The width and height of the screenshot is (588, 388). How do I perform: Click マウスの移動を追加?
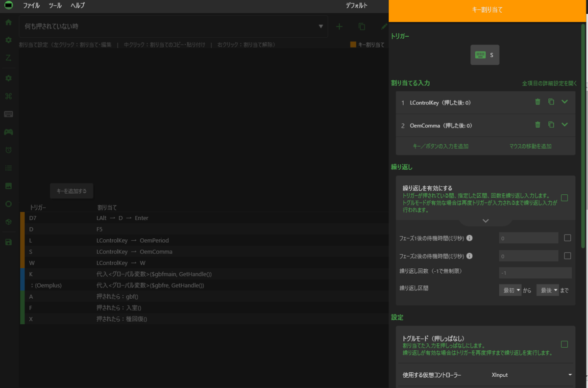pyautogui.click(x=530, y=146)
